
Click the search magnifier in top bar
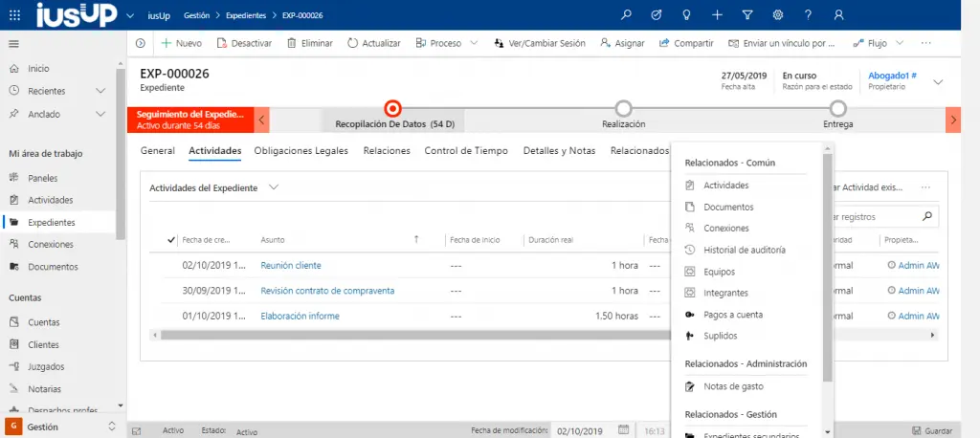point(627,14)
